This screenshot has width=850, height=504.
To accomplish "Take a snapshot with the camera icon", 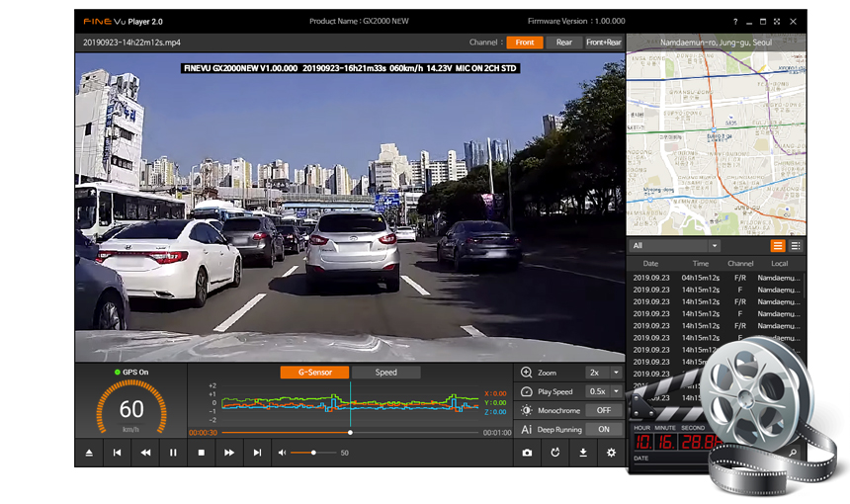I will pos(527,453).
